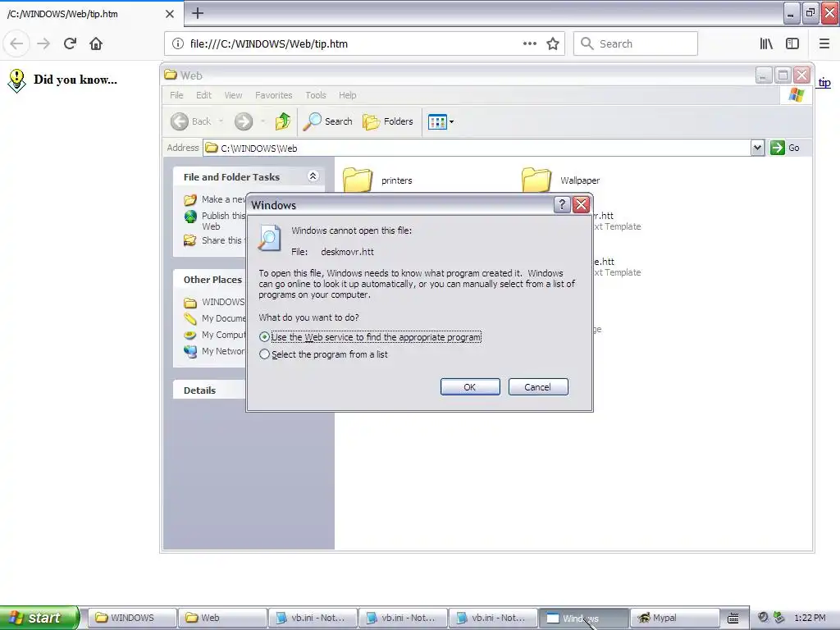Screen dimensions: 840x630
Task: Open Tools menu in Web window
Action: (316, 95)
